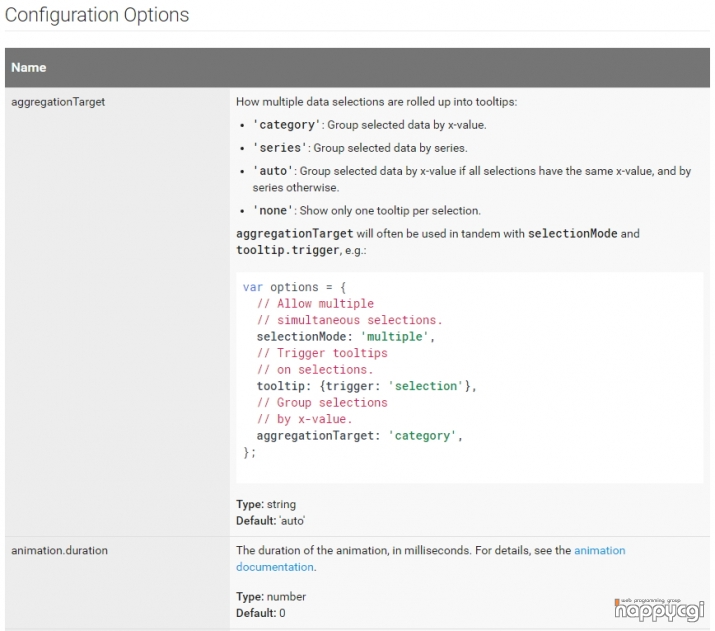Click 'Default: 0' text
This screenshot has height=631, width=715.
click(x=260, y=613)
